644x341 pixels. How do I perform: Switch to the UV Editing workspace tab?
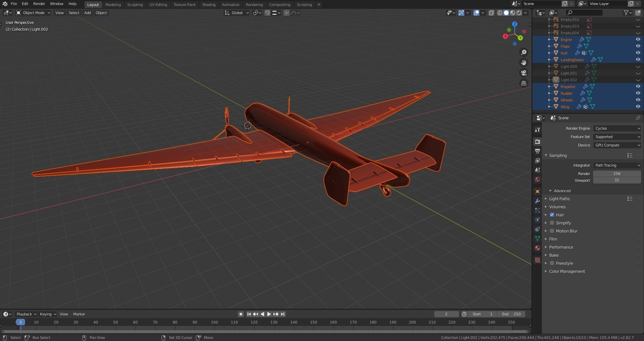point(158,5)
